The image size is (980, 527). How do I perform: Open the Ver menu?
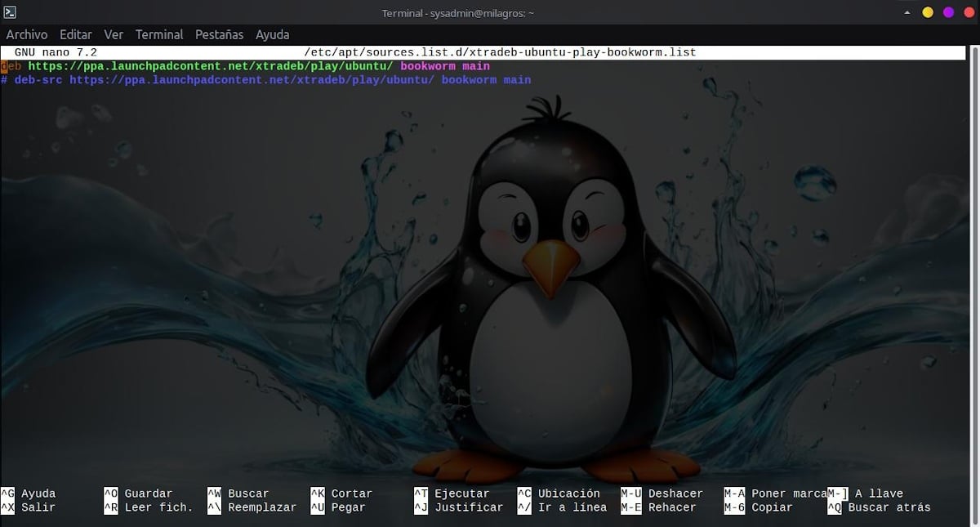(x=114, y=34)
